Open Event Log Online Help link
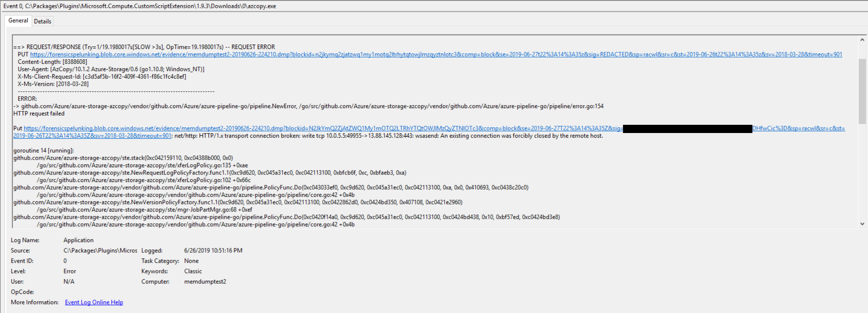The height and width of the screenshot is (313, 868). click(x=94, y=302)
